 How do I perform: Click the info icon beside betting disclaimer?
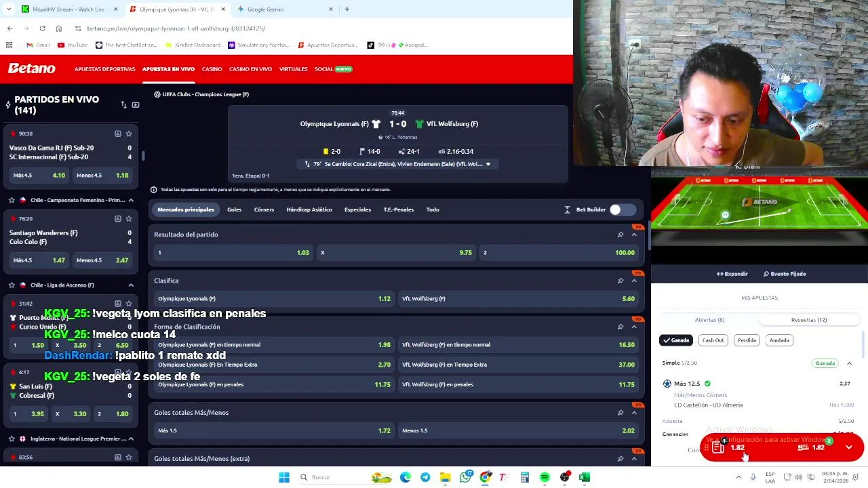(x=154, y=190)
